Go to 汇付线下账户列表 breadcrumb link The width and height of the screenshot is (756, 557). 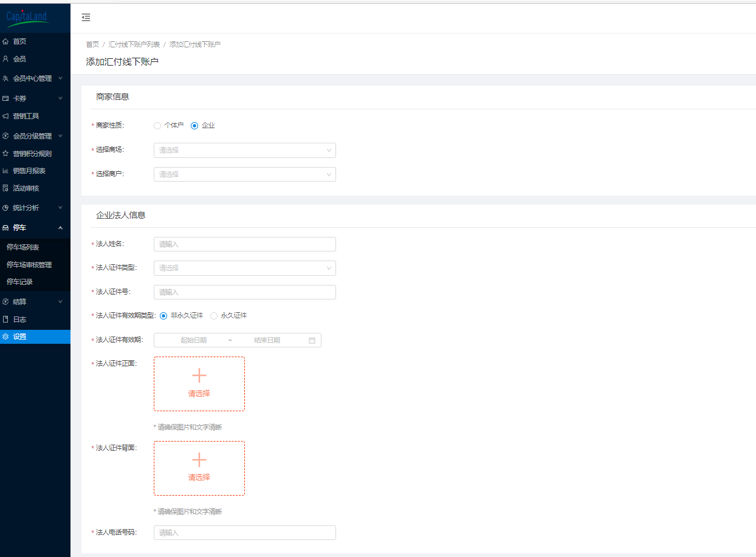(134, 45)
